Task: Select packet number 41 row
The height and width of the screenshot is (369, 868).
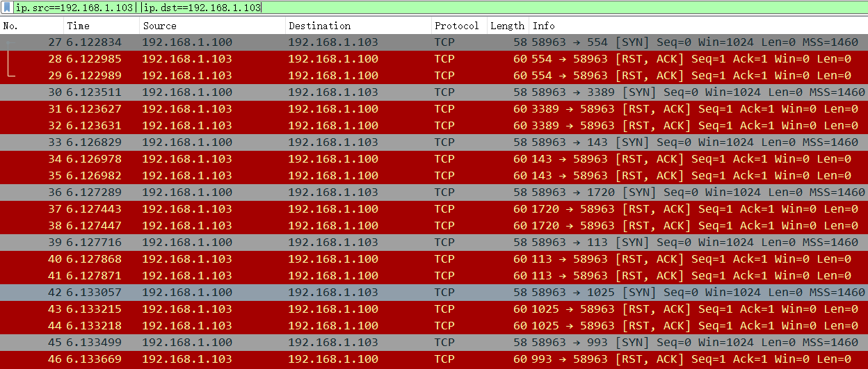Action: coord(434,276)
